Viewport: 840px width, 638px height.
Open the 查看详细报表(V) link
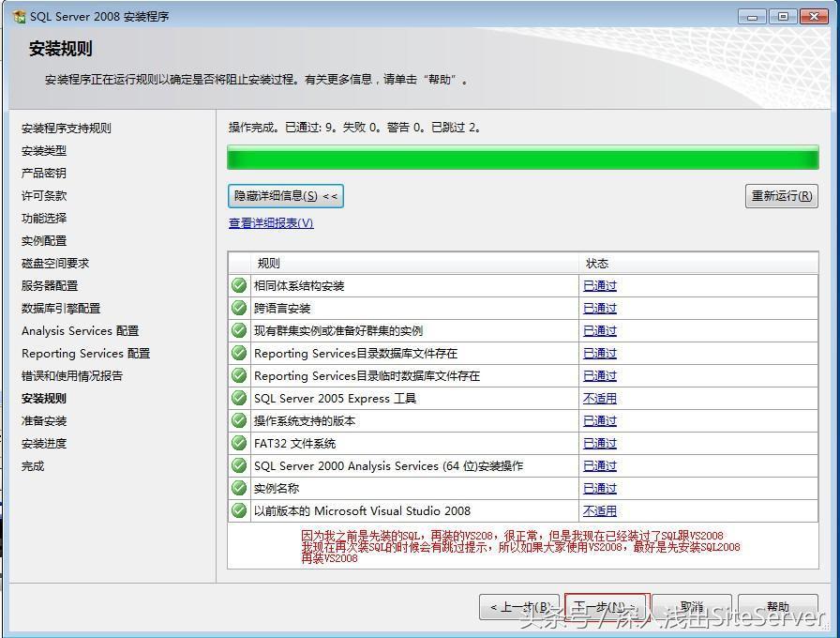271,223
